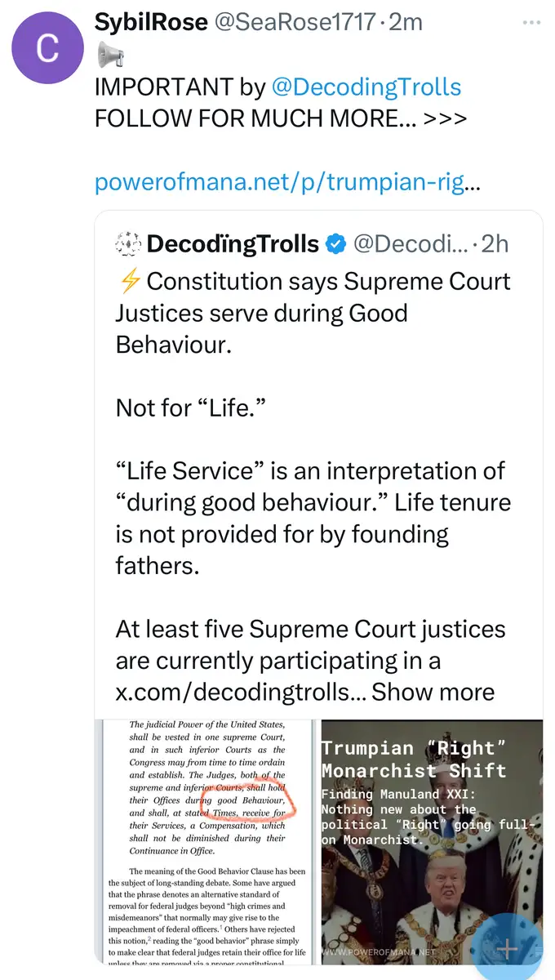Image resolution: width=555 pixels, height=980 pixels.
Task: Click the "2m" post timestamp
Action: click(406, 22)
